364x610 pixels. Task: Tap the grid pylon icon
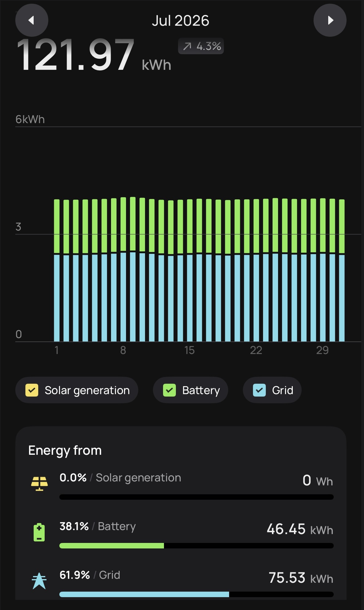pyautogui.click(x=39, y=581)
